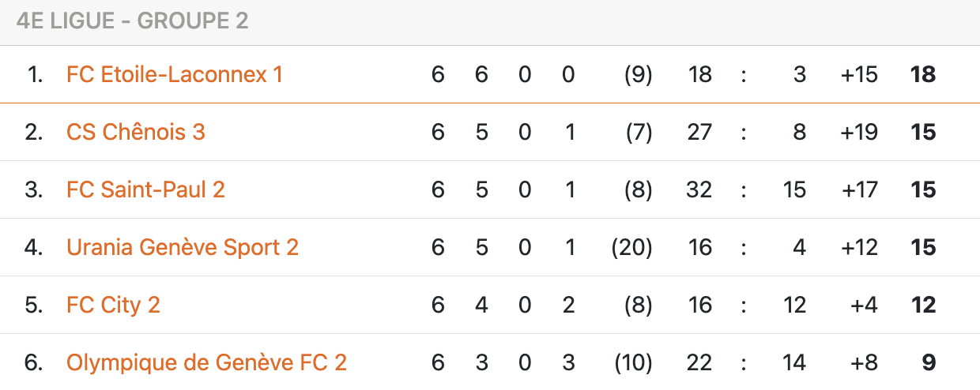Image resolution: width=980 pixels, height=390 pixels.
Task: Click the +4 goal difference for FC City 2
Action: click(x=865, y=305)
